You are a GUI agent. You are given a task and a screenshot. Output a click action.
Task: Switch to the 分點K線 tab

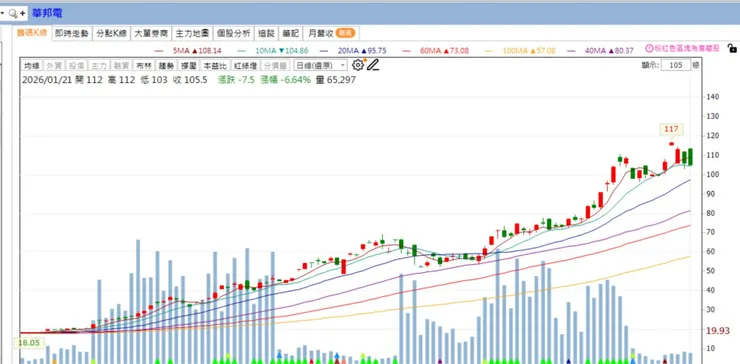(111, 34)
